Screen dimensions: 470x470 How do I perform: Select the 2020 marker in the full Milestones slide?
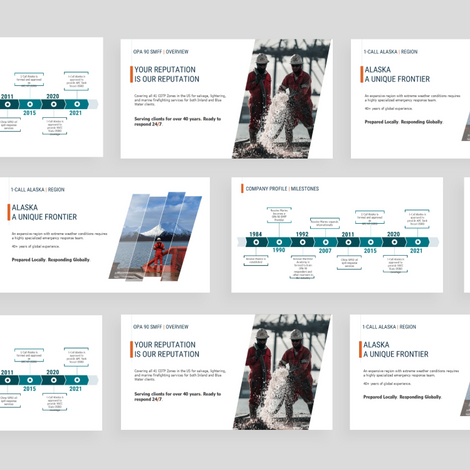394,242
